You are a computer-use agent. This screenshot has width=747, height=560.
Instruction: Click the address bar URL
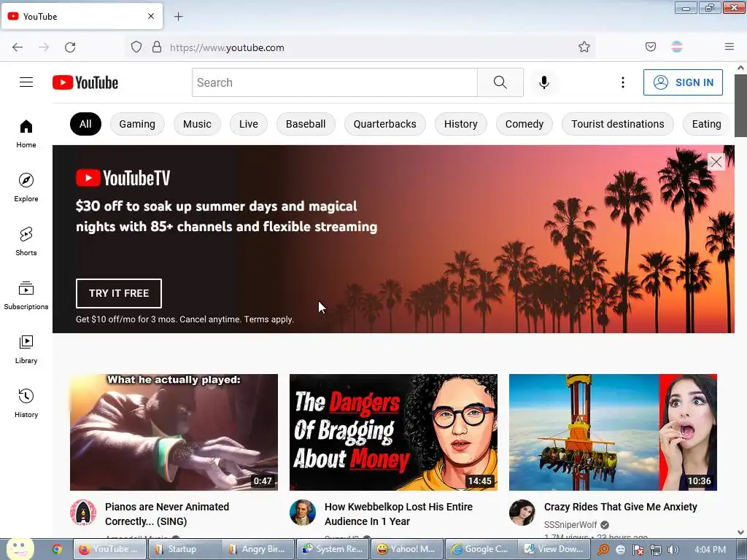point(228,47)
